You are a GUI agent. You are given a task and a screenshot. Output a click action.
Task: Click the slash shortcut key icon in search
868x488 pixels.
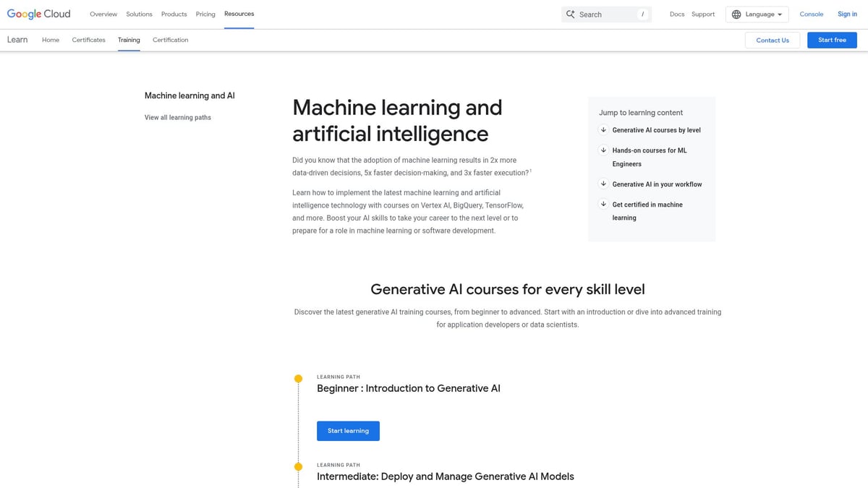(x=642, y=14)
